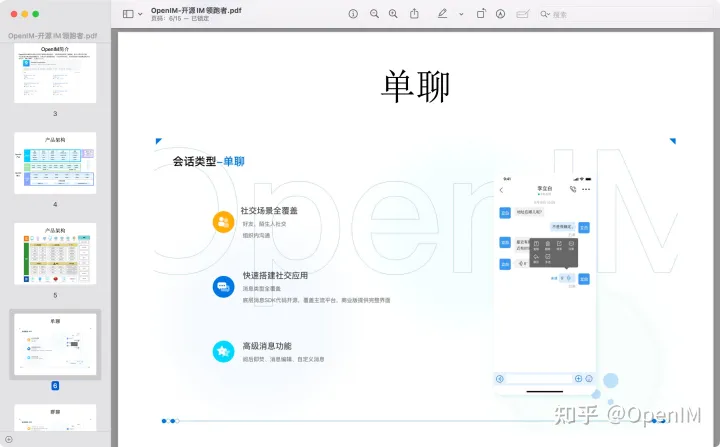Select page 6 单聊 thumbnail
The width and height of the screenshot is (720, 447).
click(x=55, y=344)
